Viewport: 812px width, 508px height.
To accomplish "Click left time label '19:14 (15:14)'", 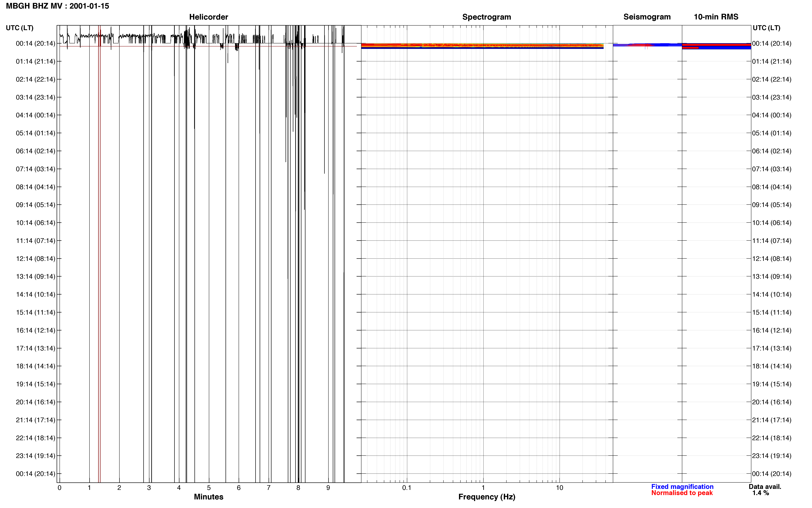I will coord(36,384).
